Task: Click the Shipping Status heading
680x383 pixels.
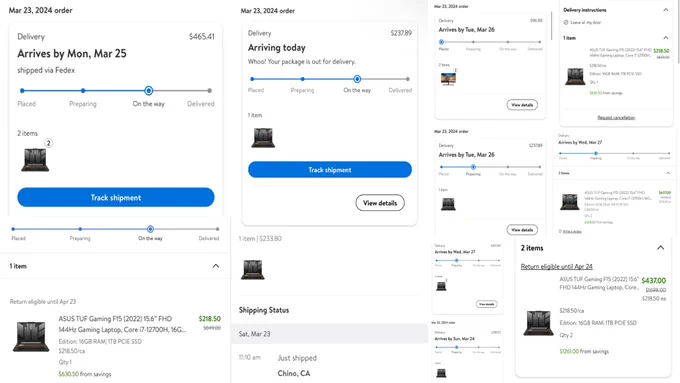Action: pos(264,310)
